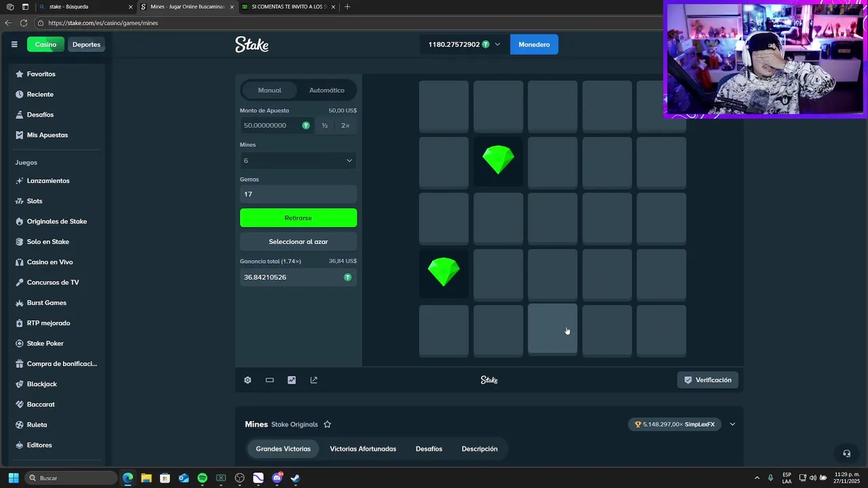
Task: Open the hamburger menu beside Casino
Action: coord(14,45)
